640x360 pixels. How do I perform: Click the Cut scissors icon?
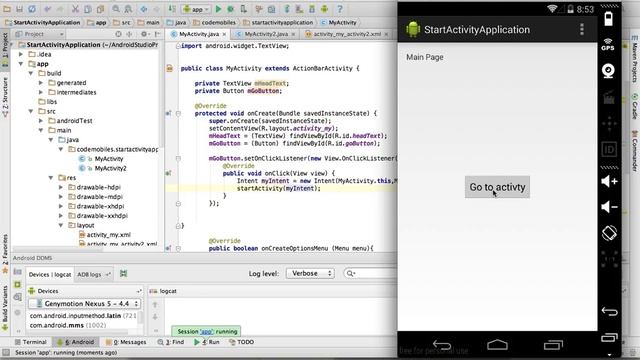pyautogui.click(x=75, y=9)
